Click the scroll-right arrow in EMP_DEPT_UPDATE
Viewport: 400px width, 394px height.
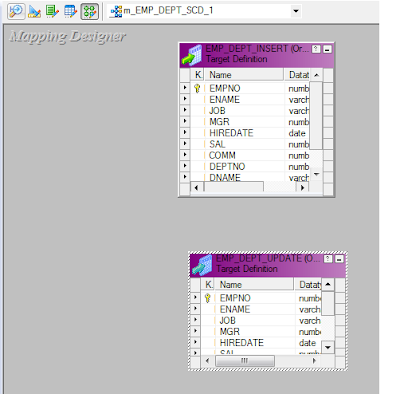coord(314,360)
